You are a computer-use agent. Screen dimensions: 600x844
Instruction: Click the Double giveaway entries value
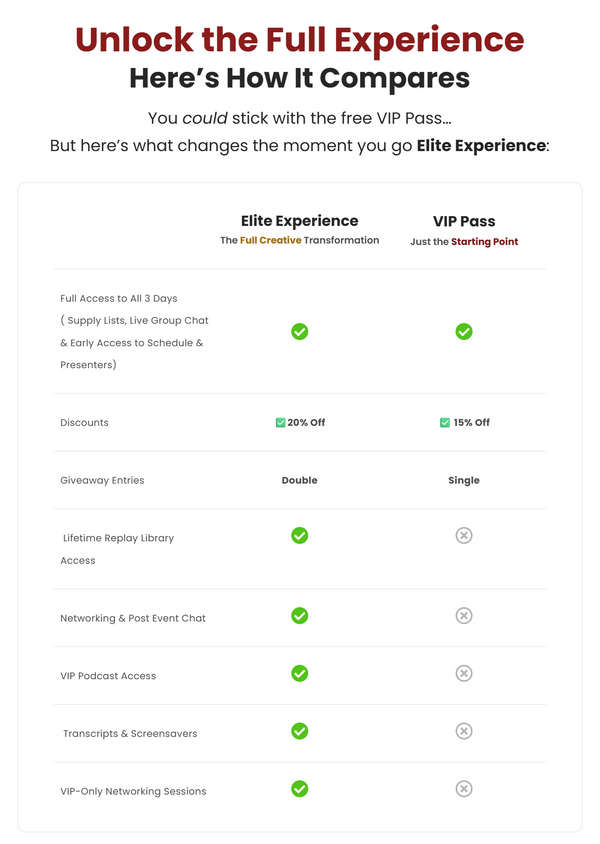tap(299, 480)
